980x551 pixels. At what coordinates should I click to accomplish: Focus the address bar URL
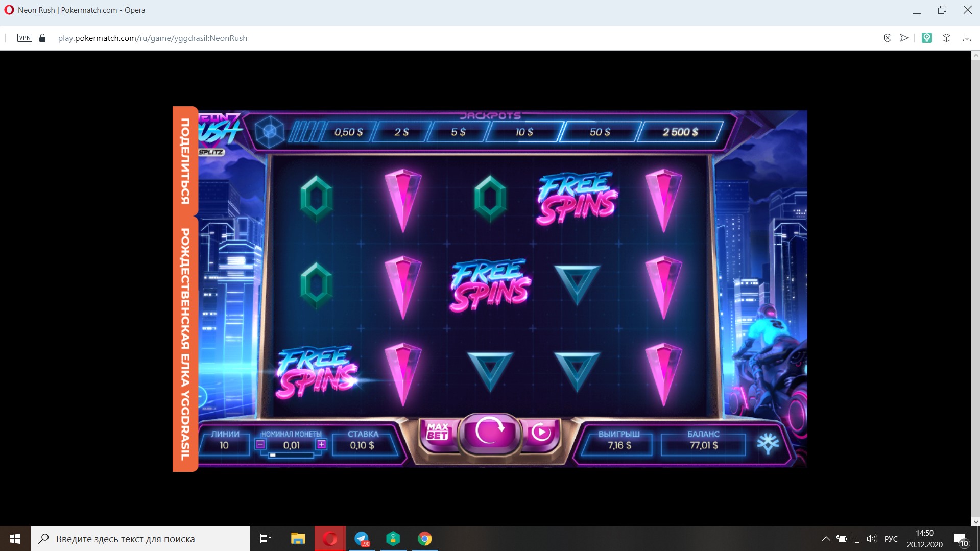click(152, 38)
